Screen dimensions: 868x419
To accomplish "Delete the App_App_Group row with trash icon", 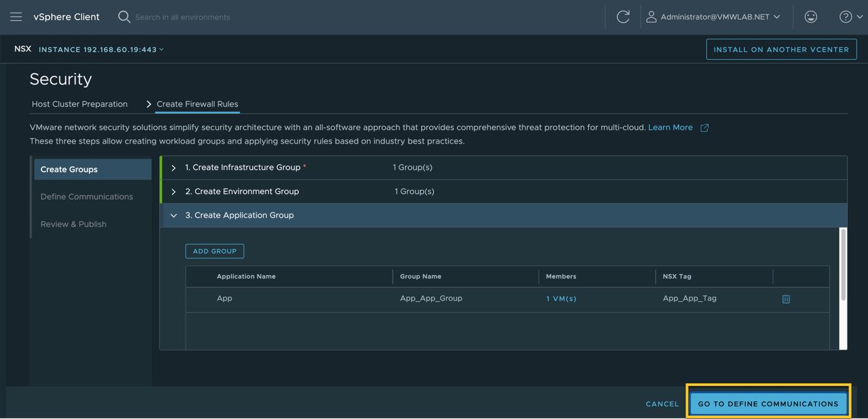I will pos(786,299).
